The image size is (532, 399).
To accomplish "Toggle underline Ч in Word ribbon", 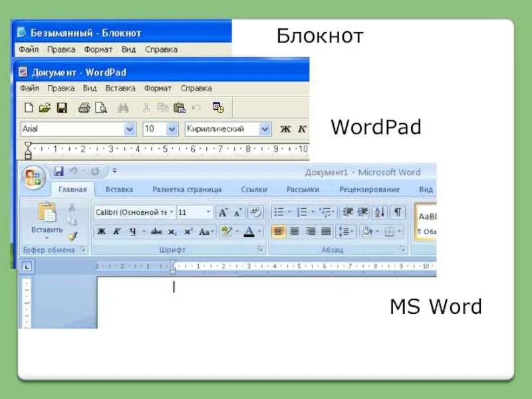I will [133, 231].
